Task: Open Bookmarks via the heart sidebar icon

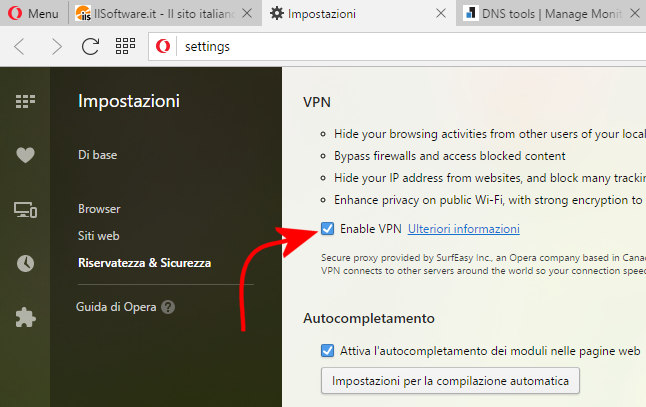Action: pyautogui.click(x=25, y=155)
